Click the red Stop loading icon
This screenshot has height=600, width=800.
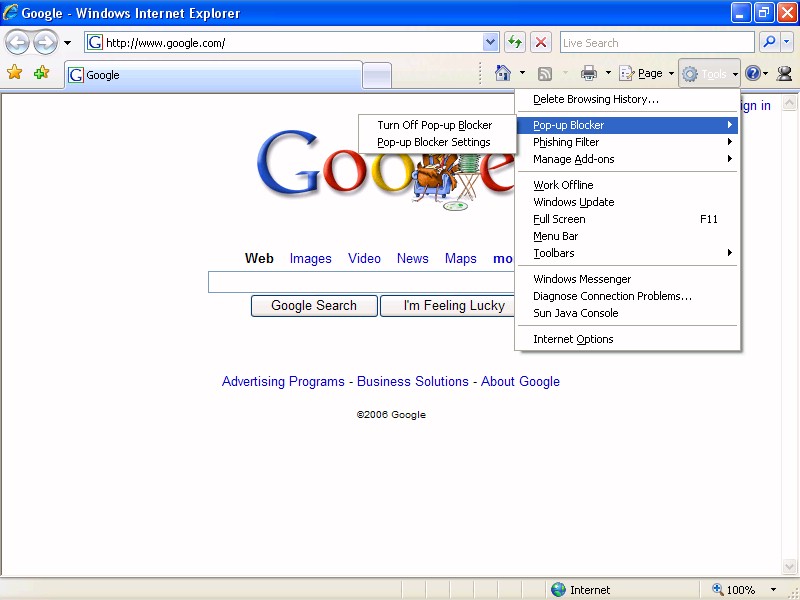coord(541,42)
